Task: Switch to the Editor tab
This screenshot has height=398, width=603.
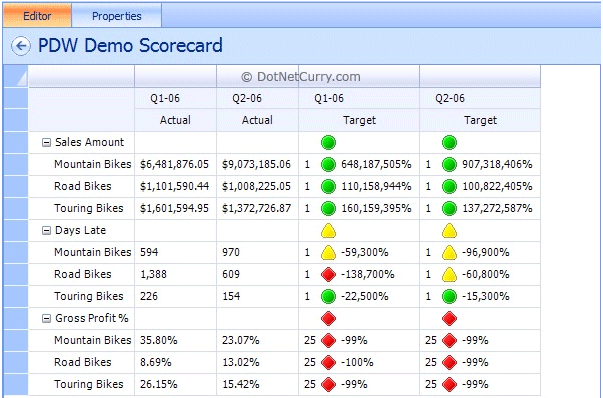Action: 37,16
